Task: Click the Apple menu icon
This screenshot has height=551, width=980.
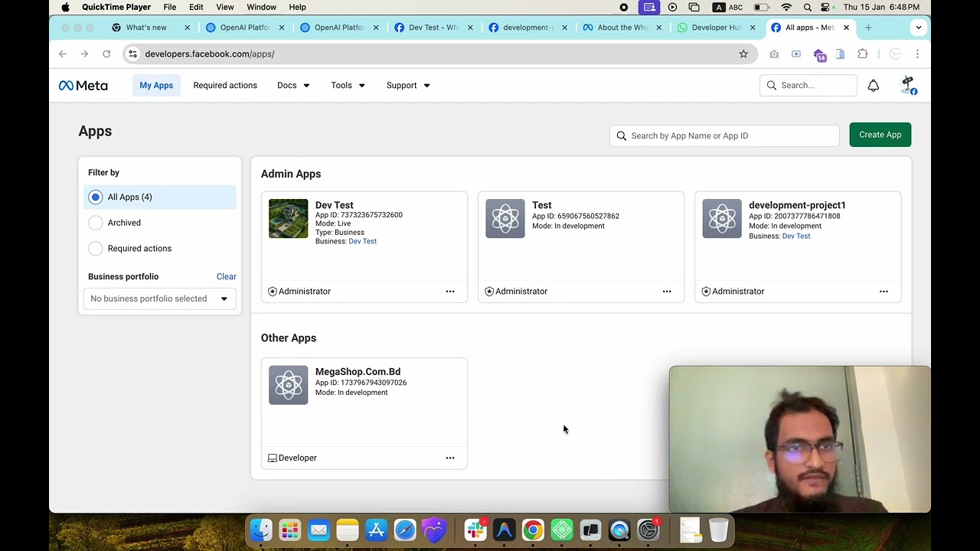Action: click(65, 7)
